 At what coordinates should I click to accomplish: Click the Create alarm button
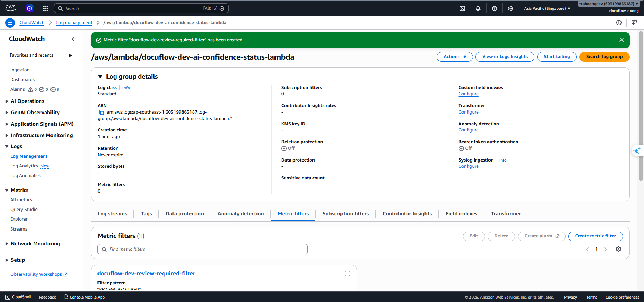click(541, 236)
